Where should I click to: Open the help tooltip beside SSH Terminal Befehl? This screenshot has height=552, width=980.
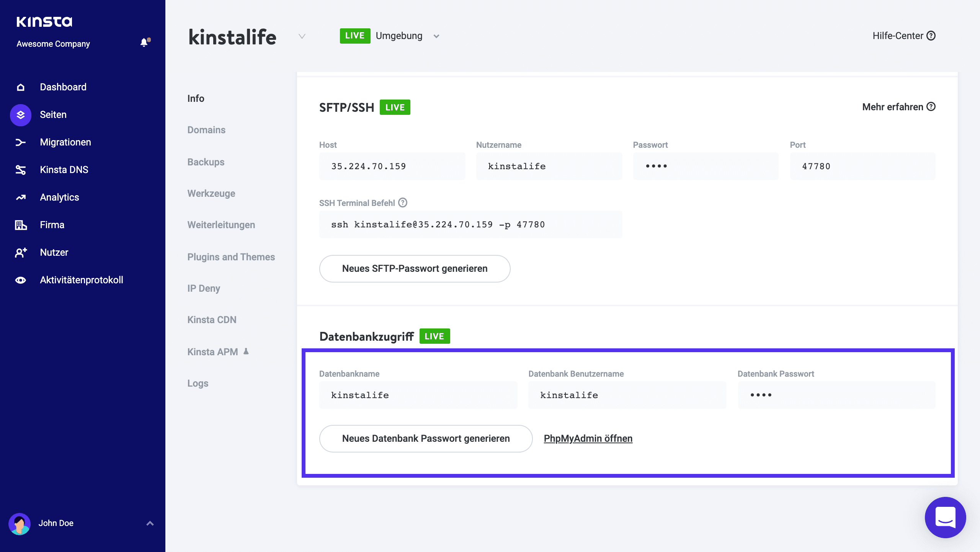[x=403, y=203]
